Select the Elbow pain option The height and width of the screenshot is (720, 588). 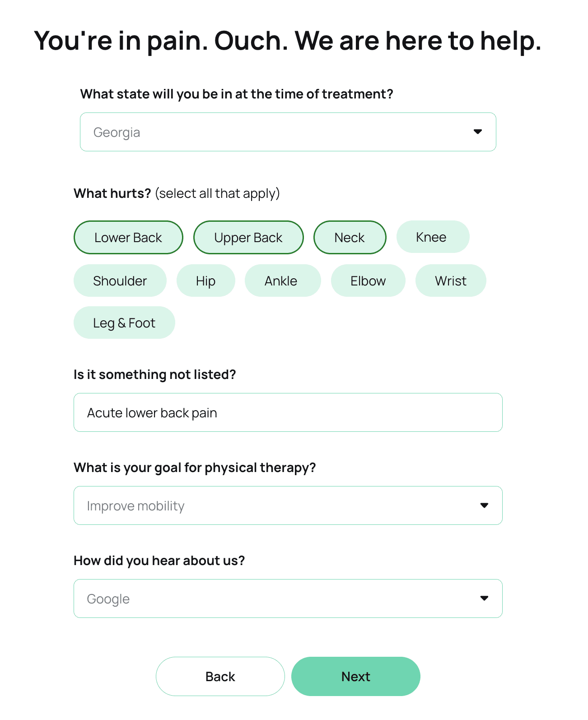pos(368,281)
